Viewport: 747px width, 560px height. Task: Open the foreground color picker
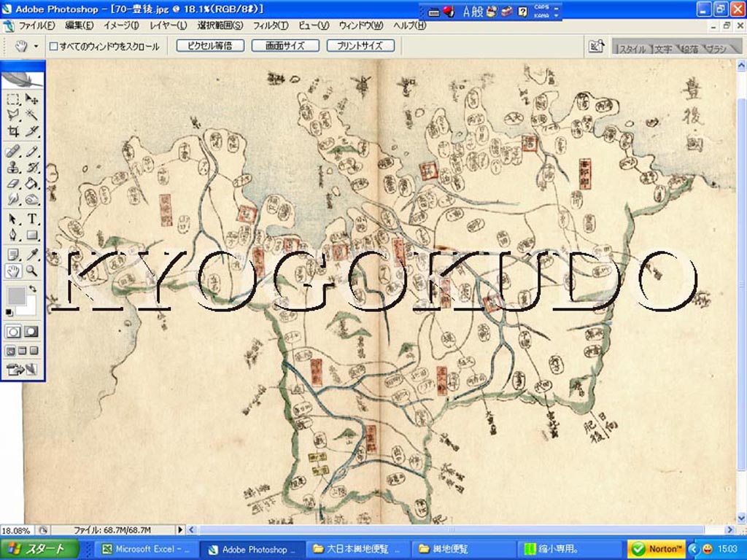click(x=15, y=295)
